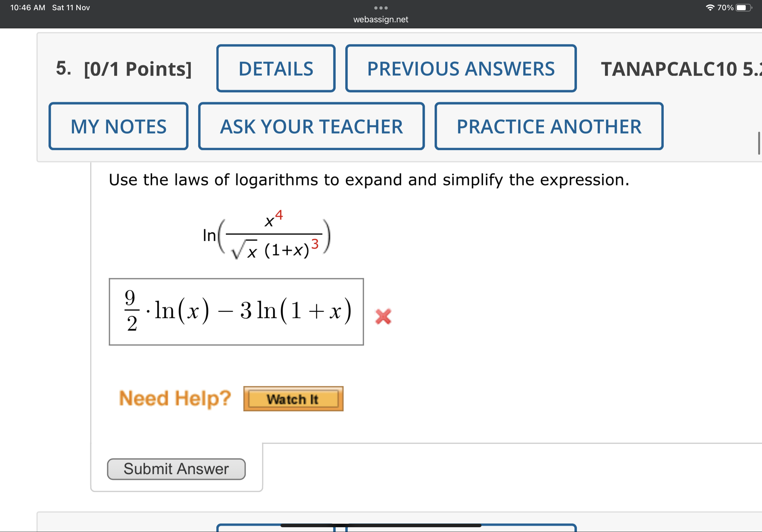Open MY NOTES for question 5
The height and width of the screenshot is (532, 762).
[118, 126]
